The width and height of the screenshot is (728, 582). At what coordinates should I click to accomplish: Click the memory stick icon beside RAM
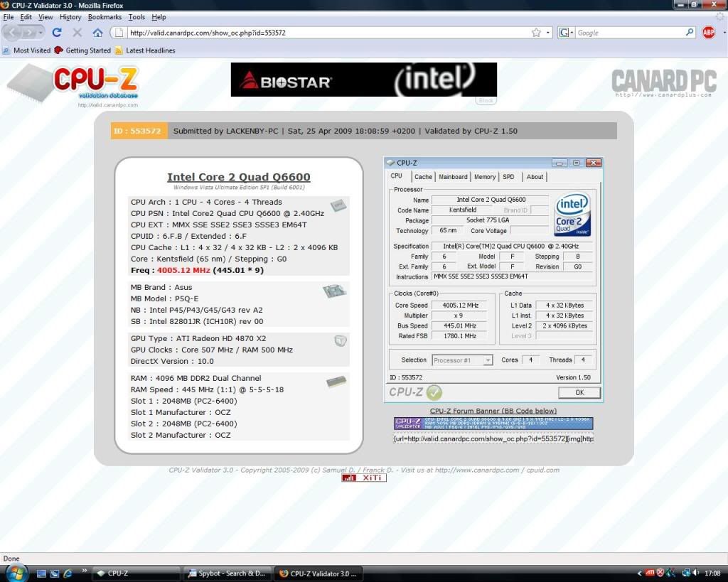click(336, 382)
